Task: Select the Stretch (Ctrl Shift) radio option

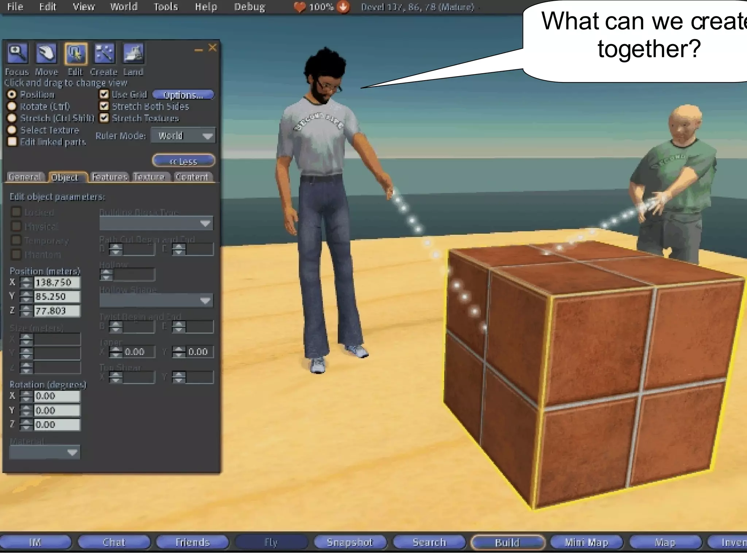Action: click(x=12, y=118)
